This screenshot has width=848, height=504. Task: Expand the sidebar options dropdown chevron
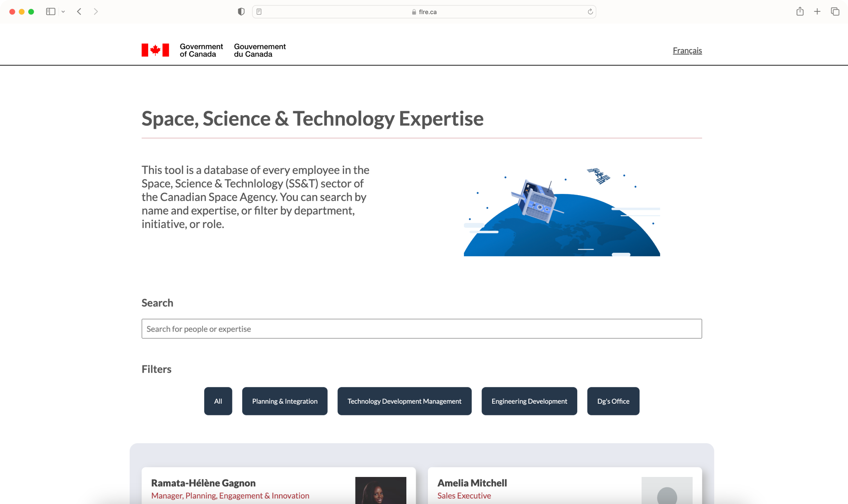pos(63,12)
